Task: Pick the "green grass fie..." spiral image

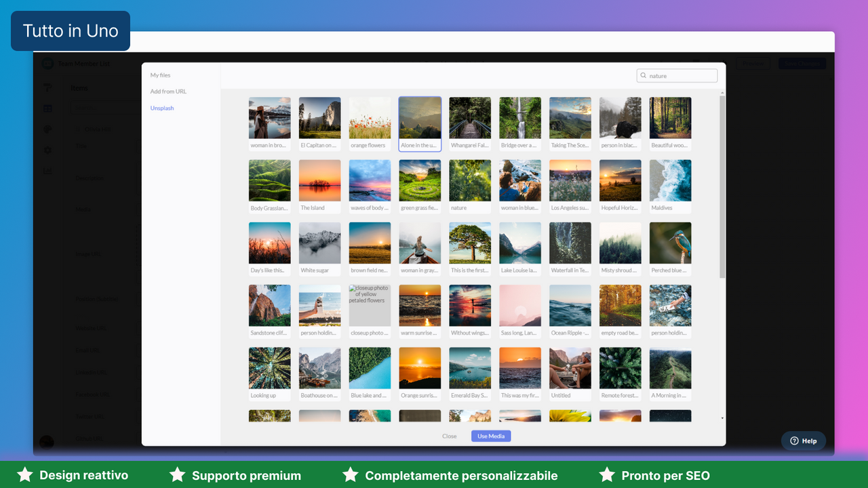Action: click(x=420, y=186)
